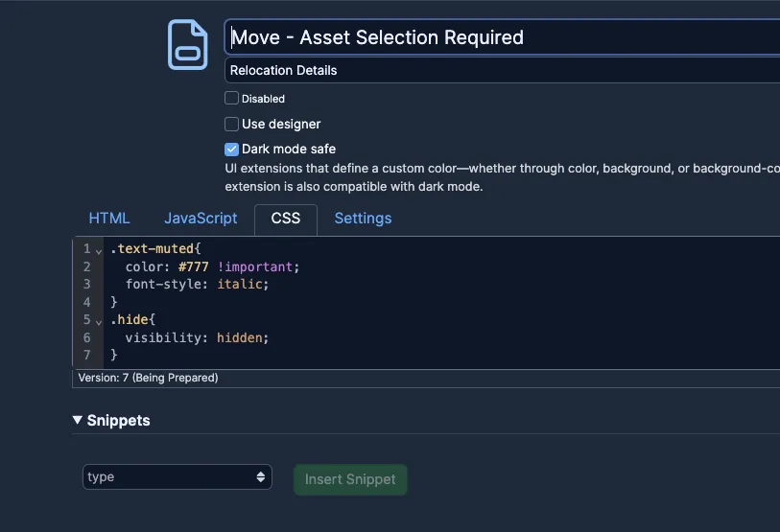Toggle the Disabled checkbox

(231, 98)
